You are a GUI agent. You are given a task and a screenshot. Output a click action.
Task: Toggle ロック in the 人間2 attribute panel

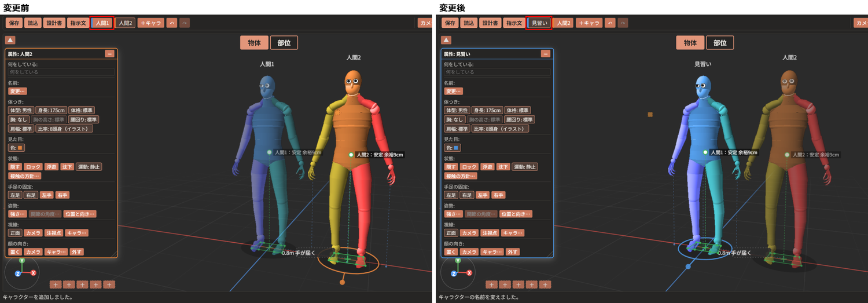click(34, 167)
